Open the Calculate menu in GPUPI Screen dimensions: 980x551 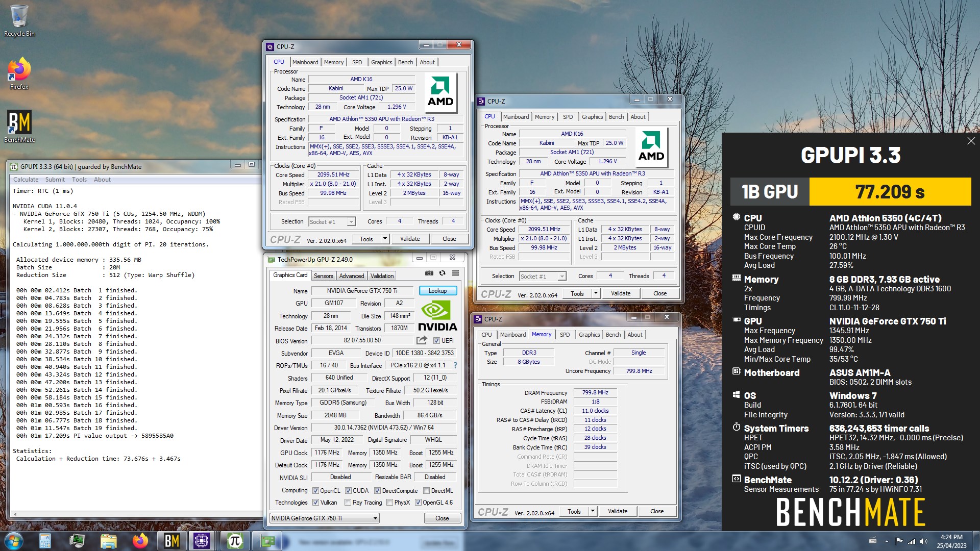[26, 180]
